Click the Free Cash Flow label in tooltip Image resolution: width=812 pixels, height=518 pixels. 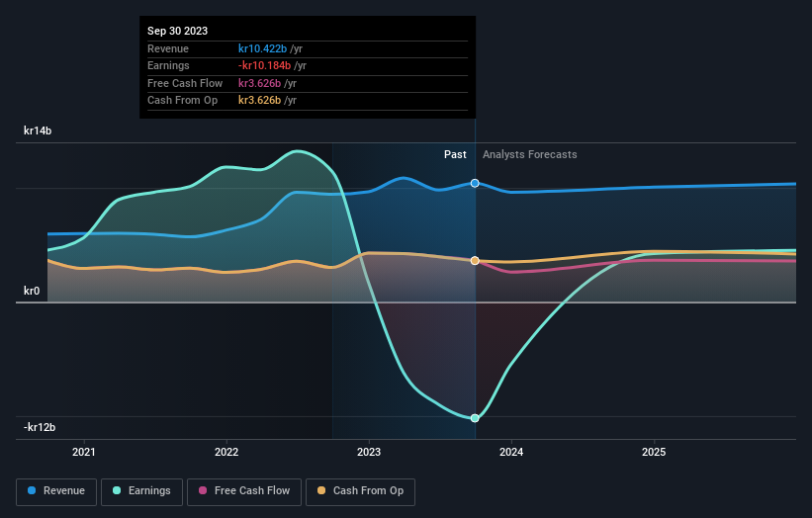coord(185,83)
